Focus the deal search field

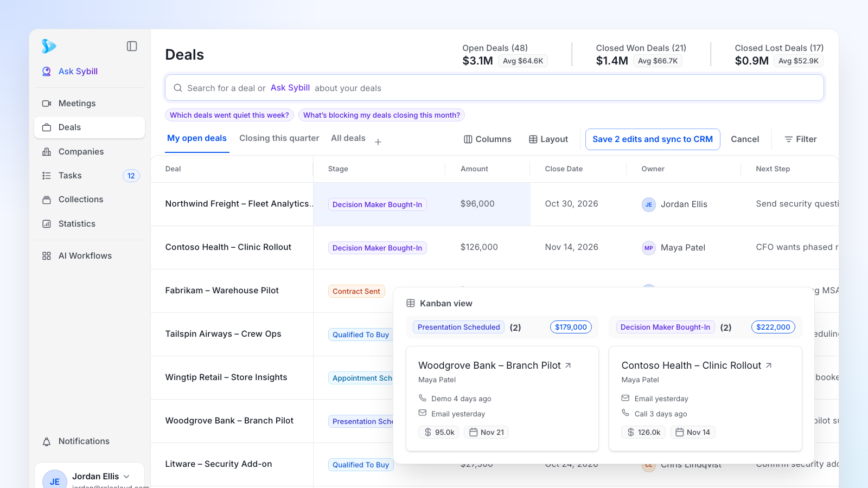pyautogui.click(x=494, y=88)
